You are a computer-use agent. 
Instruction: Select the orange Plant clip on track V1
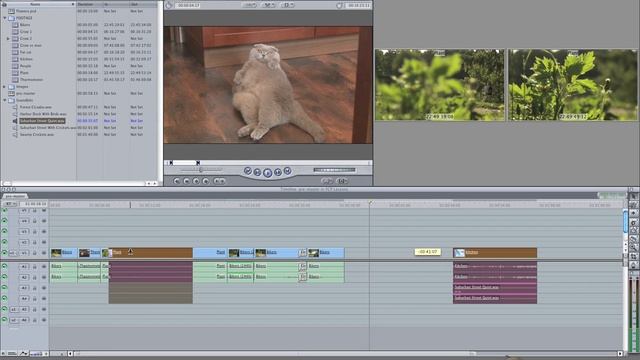point(151,253)
